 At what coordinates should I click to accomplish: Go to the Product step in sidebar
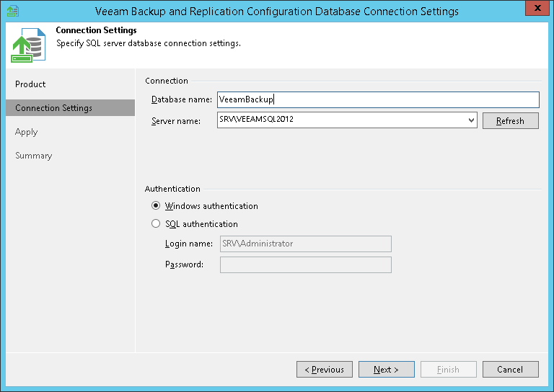click(30, 84)
